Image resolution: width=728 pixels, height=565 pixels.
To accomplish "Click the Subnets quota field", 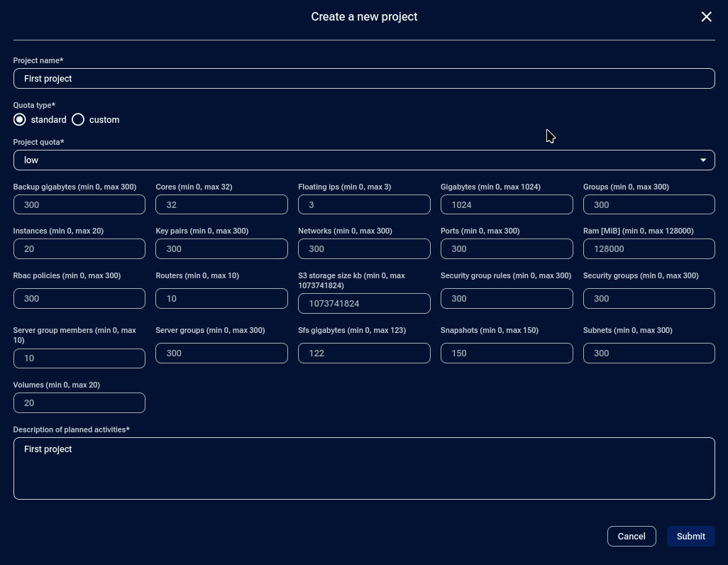I will (649, 353).
